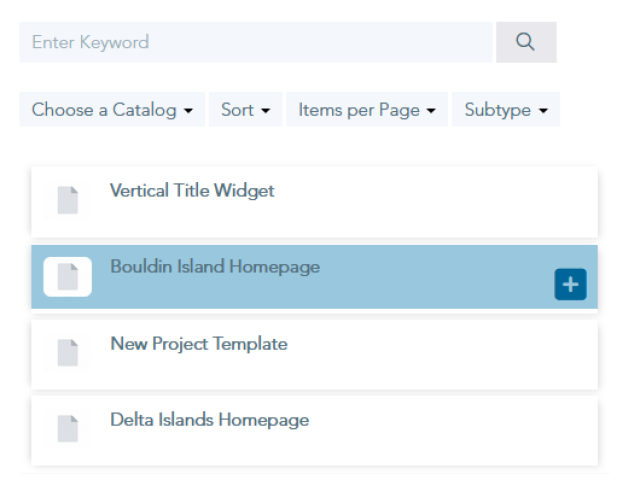Click the caret arrow next to Sort
This screenshot has width=640, height=480.
(266, 111)
